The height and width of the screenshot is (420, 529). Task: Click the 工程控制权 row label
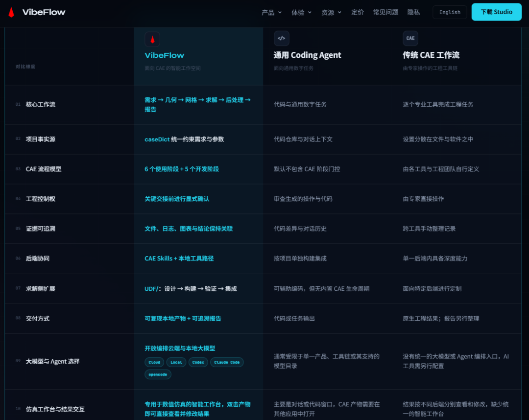(41, 199)
